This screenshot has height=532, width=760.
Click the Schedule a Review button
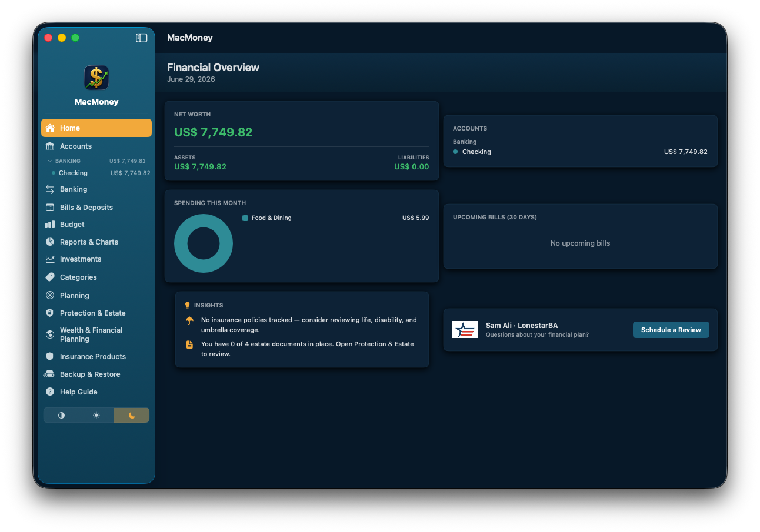pos(671,330)
